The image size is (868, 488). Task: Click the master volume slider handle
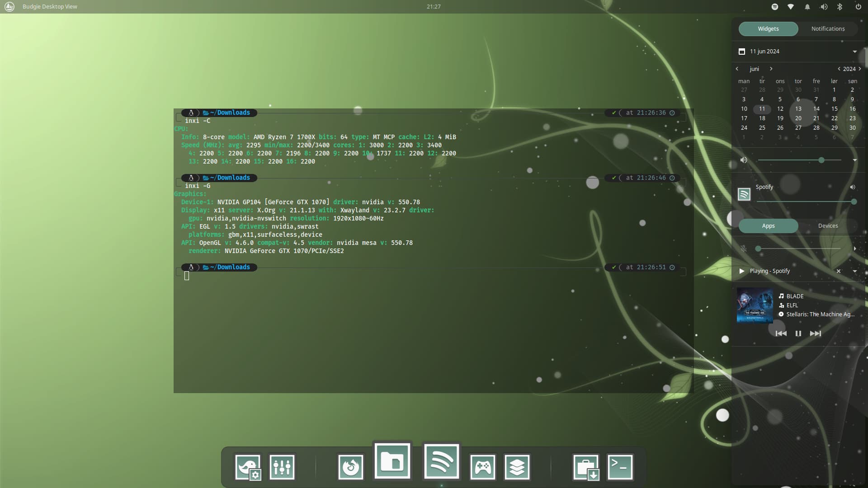(821, 160)
